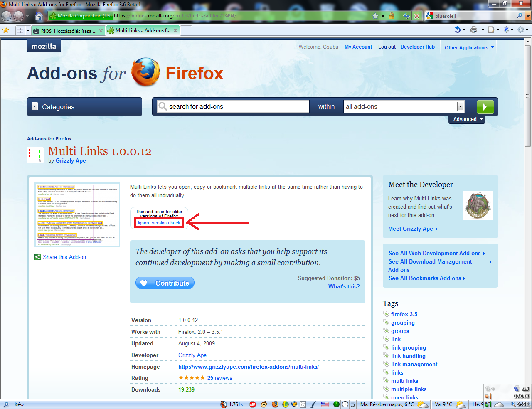
Task: Click the gear settings toolbar icon
Action: tap(521, 30)
